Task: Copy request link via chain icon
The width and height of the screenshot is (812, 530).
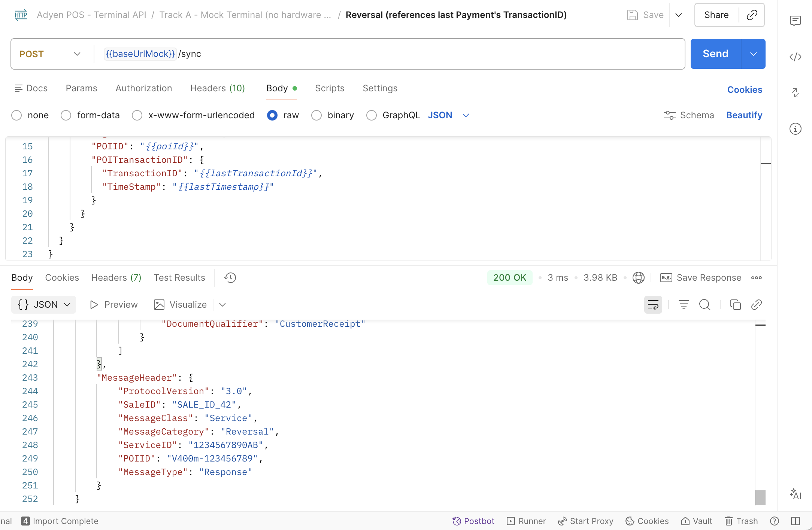Action: [x=752, y=15]
